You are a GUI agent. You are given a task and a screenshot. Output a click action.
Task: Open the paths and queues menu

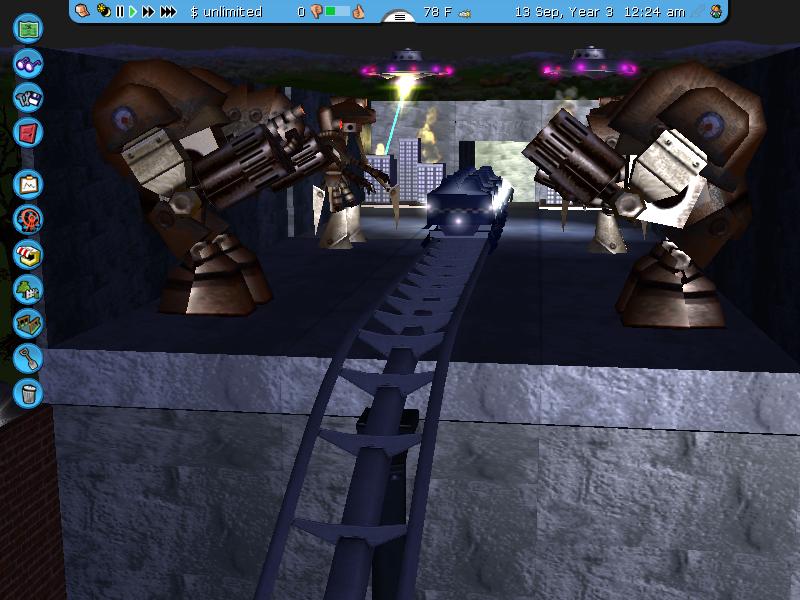(28, 324)
